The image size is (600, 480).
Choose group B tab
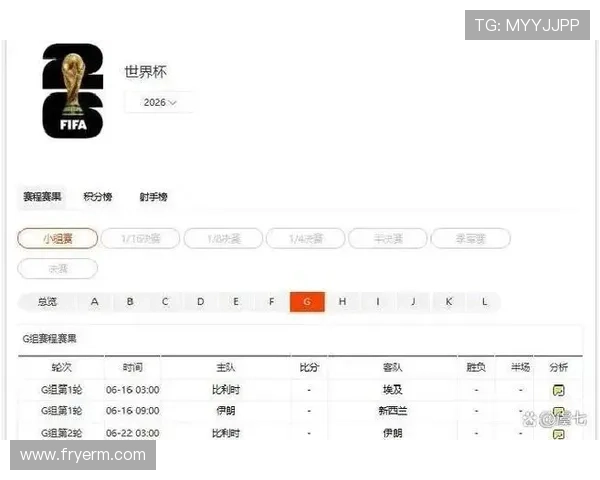(x=130, y=302)
